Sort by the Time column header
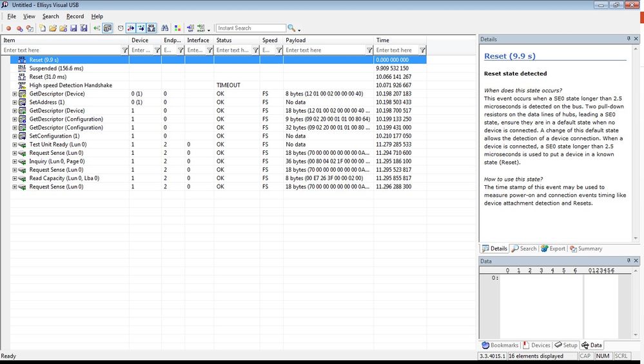 click(400, 40)
